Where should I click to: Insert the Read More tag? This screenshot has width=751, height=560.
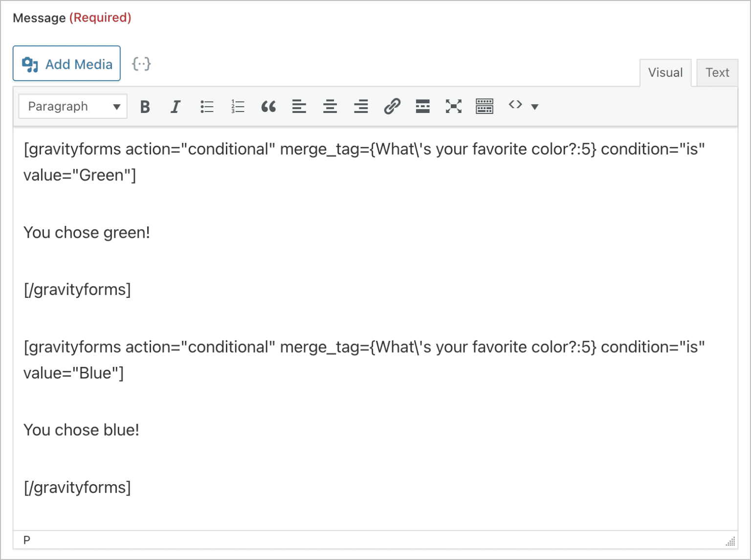423,106
